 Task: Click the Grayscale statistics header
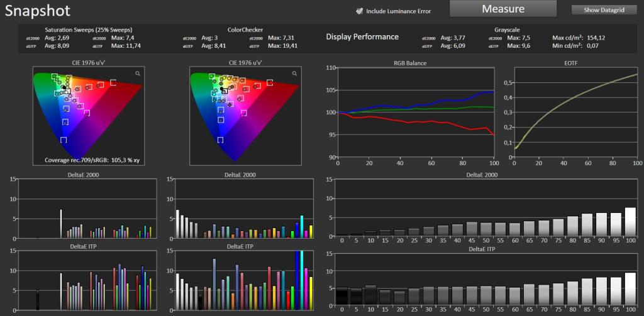[507, 30]
